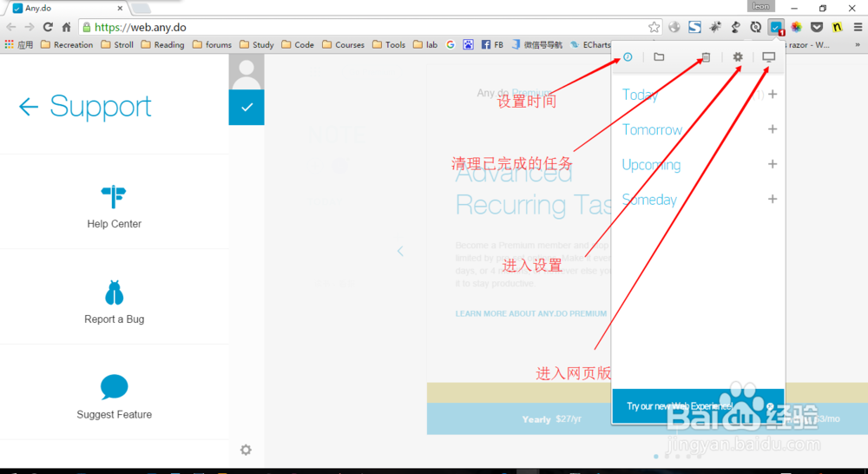Open the Today list in popup
The image size is (868, 474).
pos(640,95)
